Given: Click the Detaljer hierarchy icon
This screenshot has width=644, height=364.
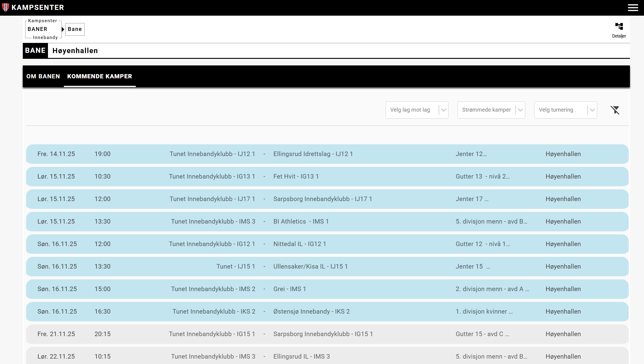Looking at the screenshot, I should (x=619, y=27).
